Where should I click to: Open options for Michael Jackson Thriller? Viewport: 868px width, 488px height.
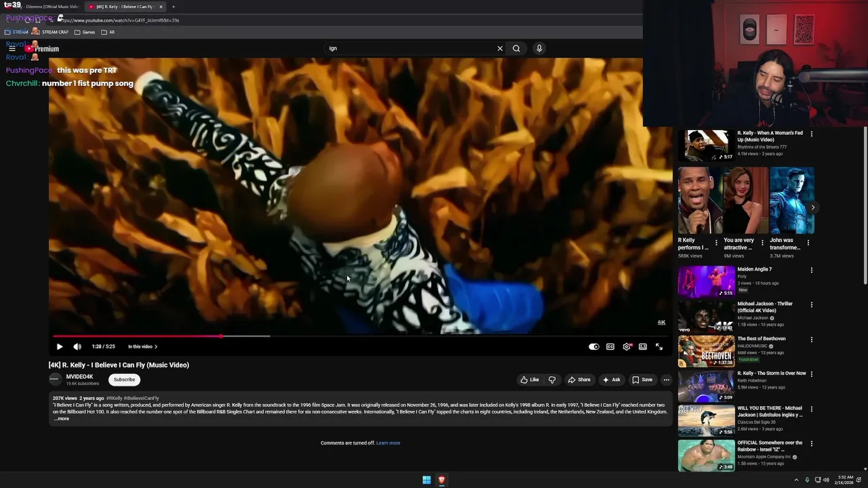[812, 305]
